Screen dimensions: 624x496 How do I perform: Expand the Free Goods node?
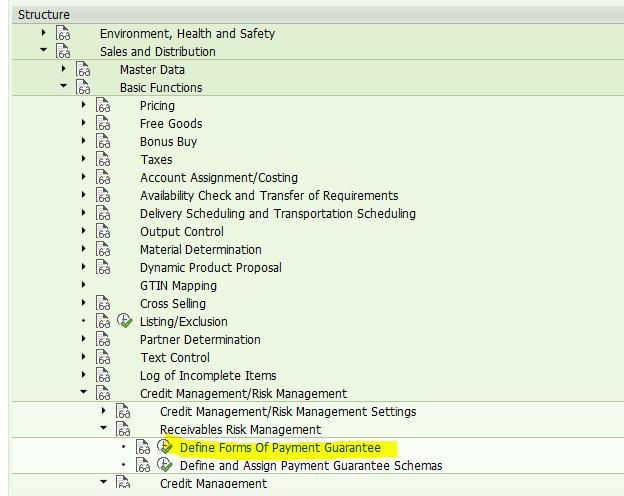point(83,122)
